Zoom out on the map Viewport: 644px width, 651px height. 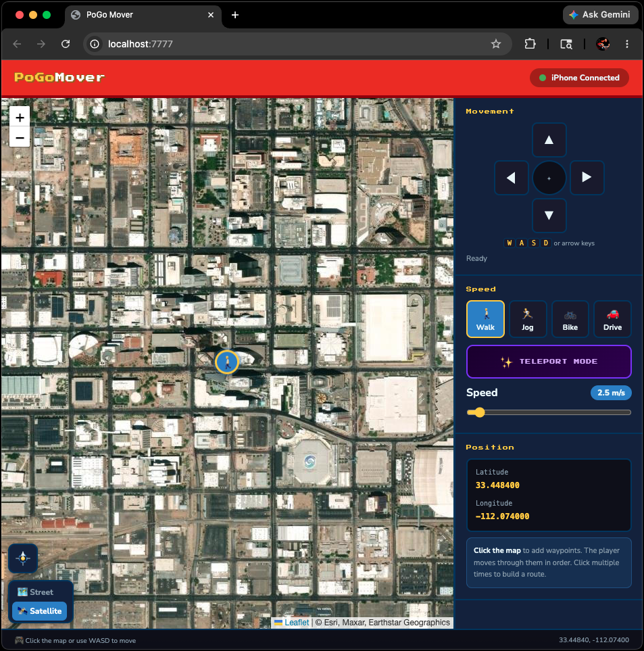click(x=20, y=137)
